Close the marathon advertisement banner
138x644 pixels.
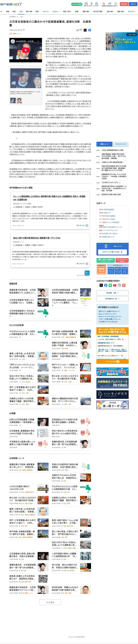click(136, 31)
